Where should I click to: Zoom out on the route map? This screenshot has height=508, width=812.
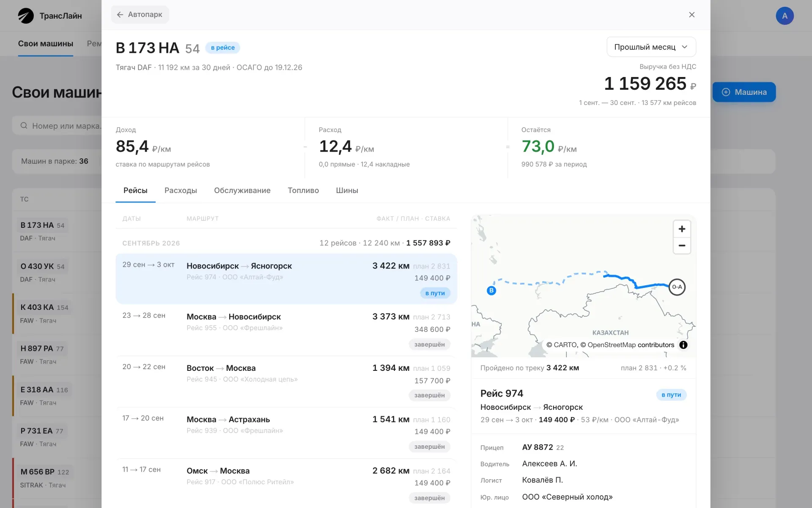(x=682, y=246)
